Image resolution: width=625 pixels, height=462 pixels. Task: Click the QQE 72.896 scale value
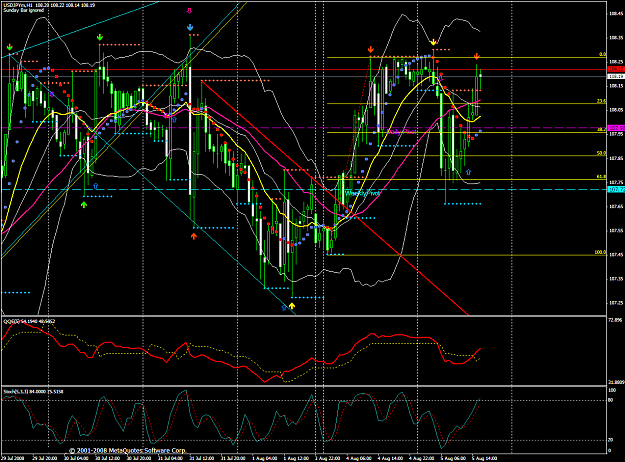616,320
